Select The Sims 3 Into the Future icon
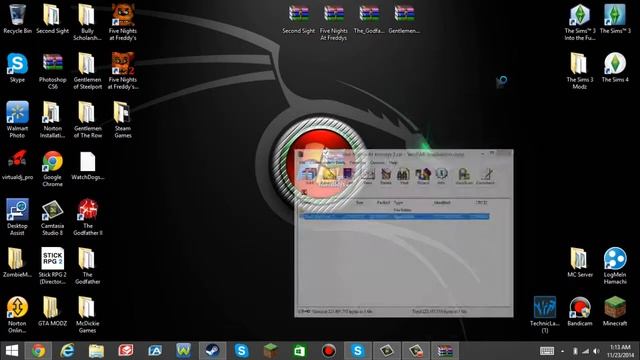The height and width of the screenshot is (360, 640). (x=580, y=22)
